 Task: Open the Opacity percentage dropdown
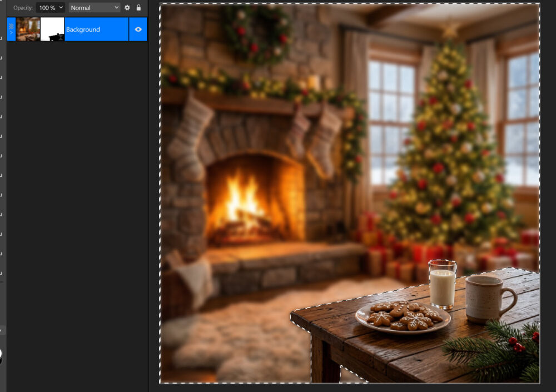point(51,8)
